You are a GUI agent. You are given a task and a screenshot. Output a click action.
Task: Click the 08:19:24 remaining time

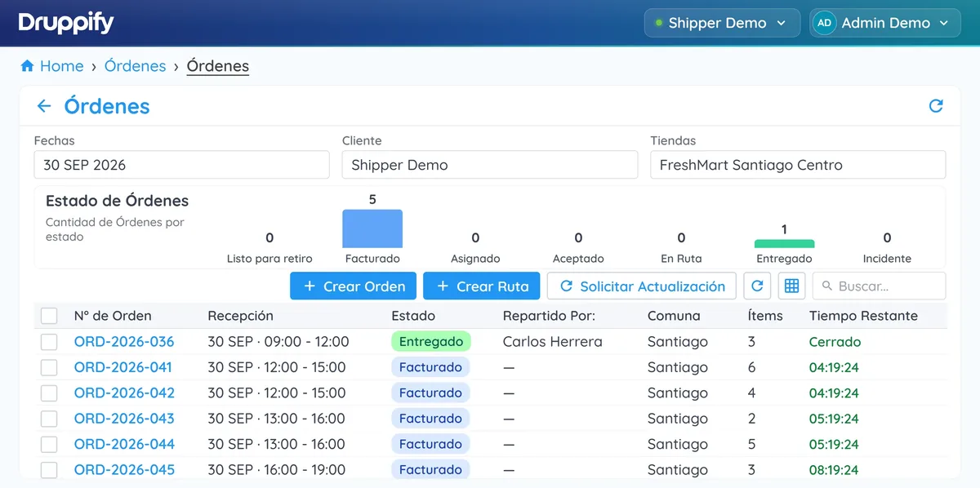click(x=834, y=470)
